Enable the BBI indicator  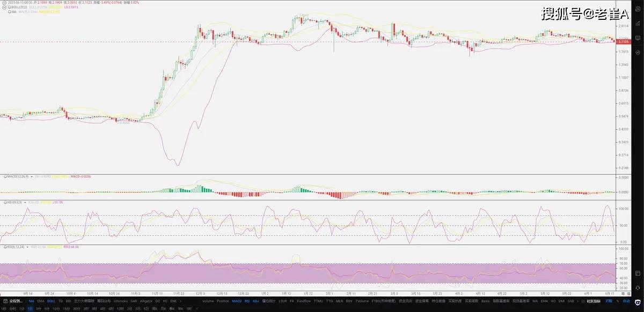coord(68,301)
